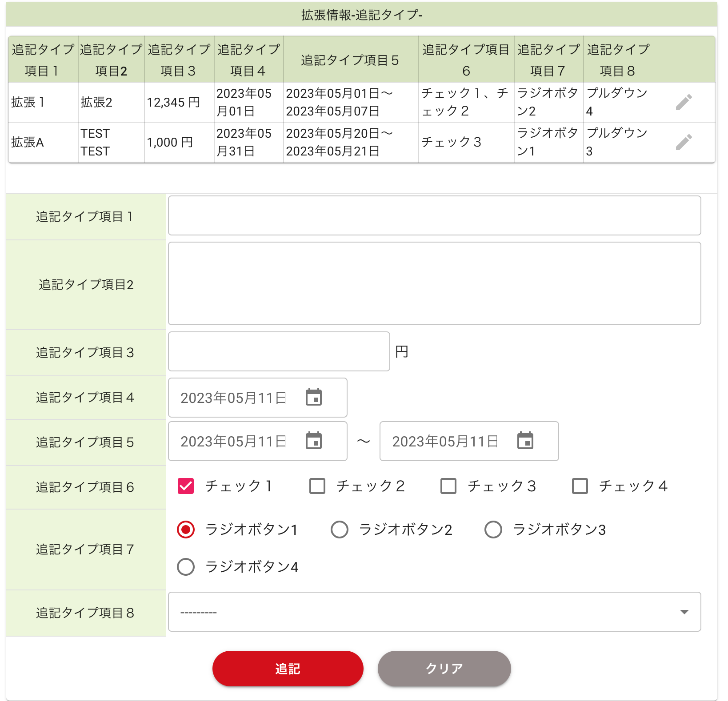The width and height of the screenshot is (728, 701).
Task: Click the selected ラジオボタン1 radio button
Action: click(x=186, y=530)
